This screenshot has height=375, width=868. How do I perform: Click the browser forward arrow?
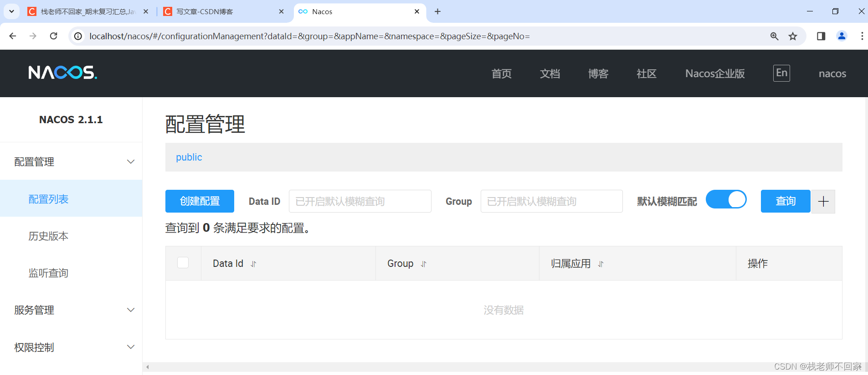[33, 36]
